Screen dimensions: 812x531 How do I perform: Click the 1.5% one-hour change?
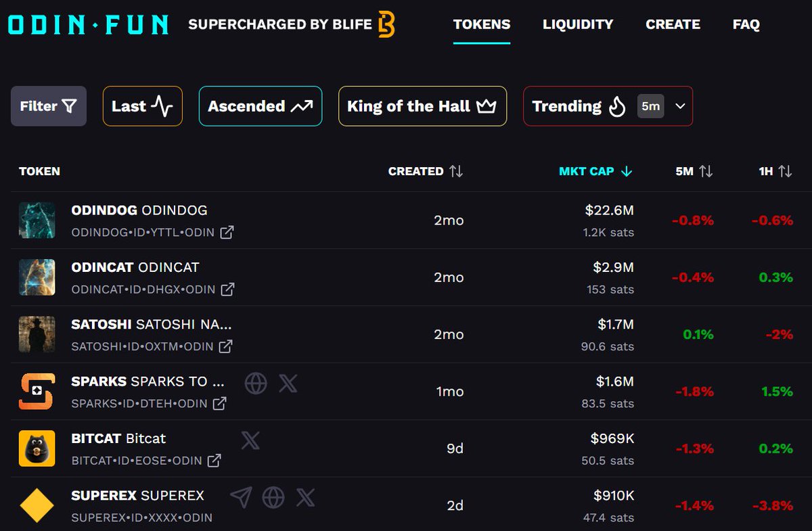pyautogui.click(x=776, y=392)
